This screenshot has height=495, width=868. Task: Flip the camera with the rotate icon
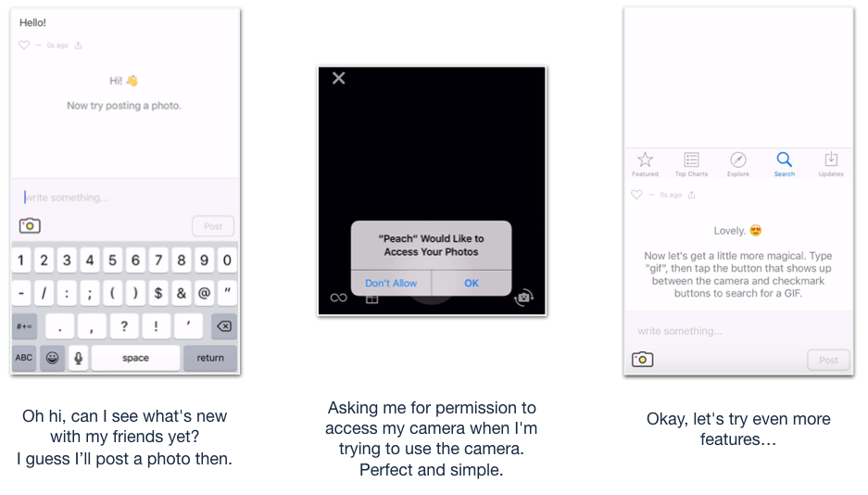point(523,298)
